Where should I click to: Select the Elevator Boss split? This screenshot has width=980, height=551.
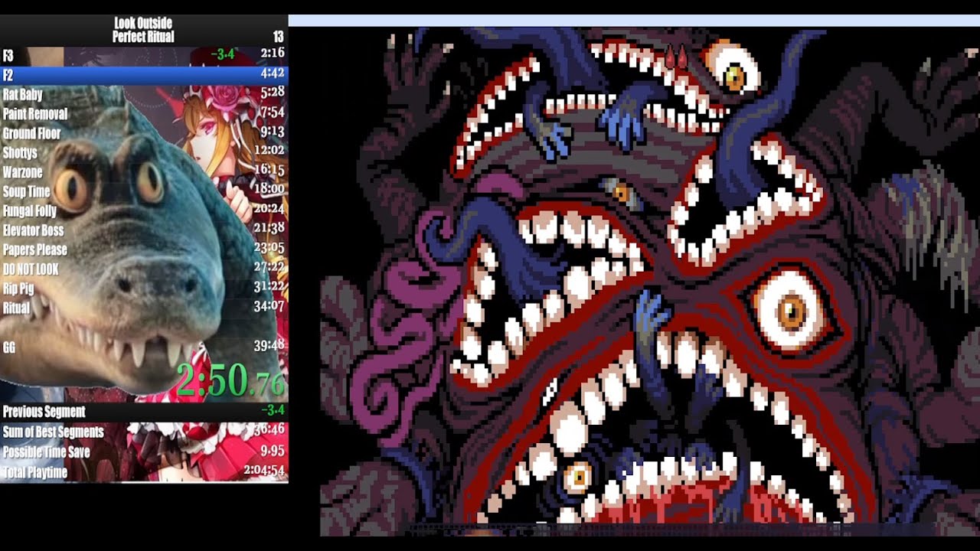coord(144,230)
